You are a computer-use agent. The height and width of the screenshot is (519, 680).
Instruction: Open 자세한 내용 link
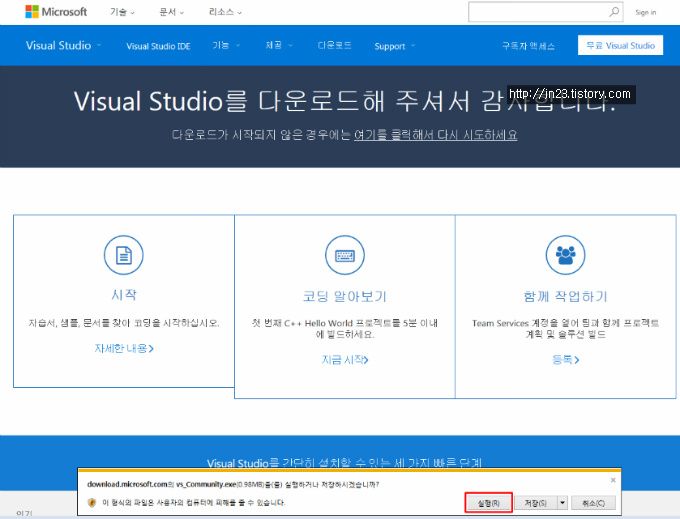(x=124, y=348)
